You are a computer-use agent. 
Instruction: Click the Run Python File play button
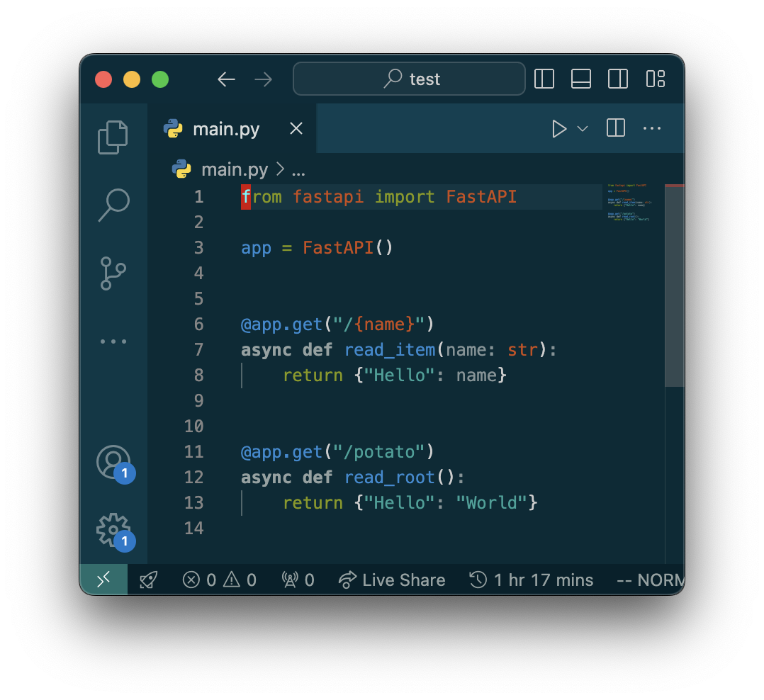click(559, 128)
